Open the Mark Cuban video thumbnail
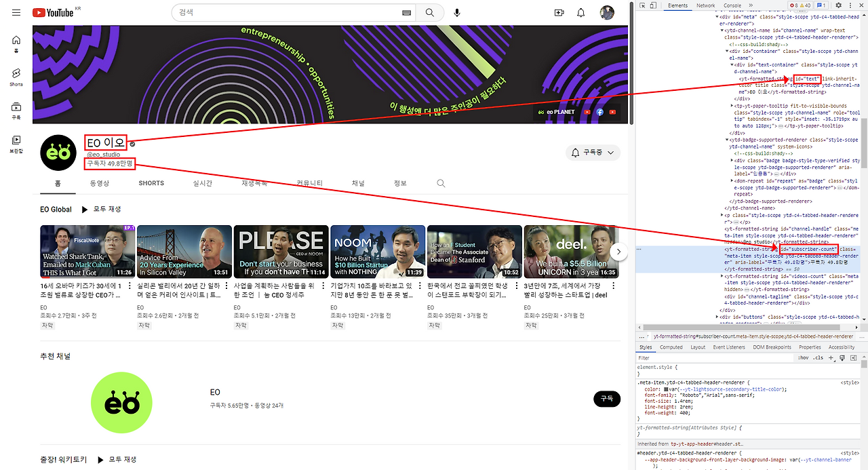Image resolution: width=868 pixels, height=470 pixels. 87,252
